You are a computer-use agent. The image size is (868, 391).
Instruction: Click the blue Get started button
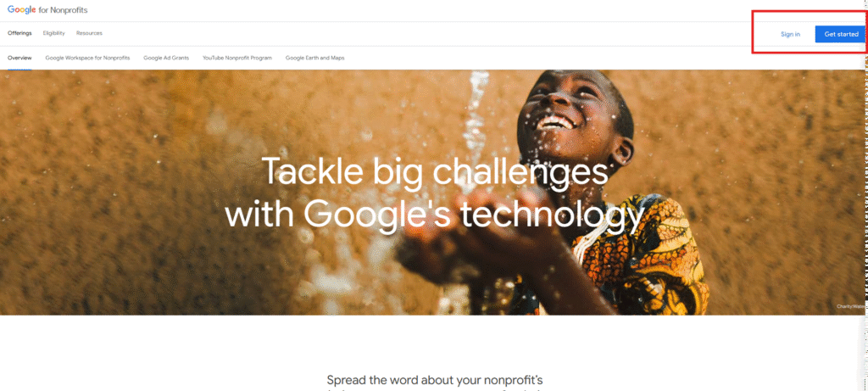(x=841, y=34)
